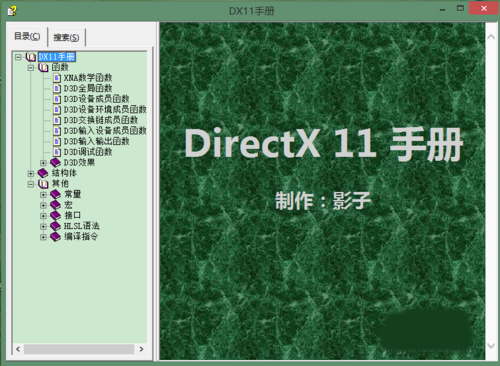Click the closed book icon beside D3D效果

(55, 163)
